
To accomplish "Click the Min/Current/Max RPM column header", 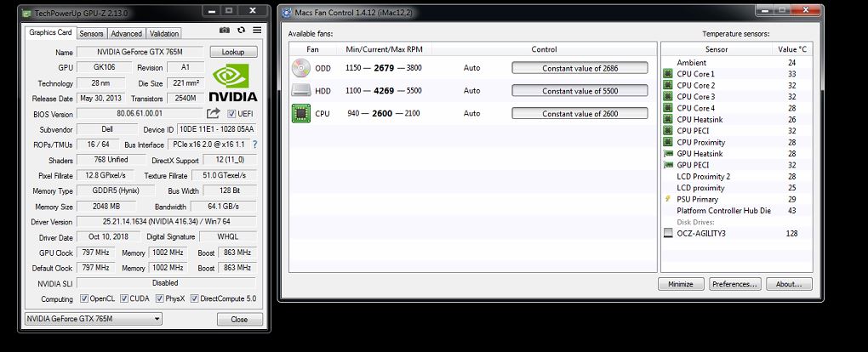I will pyautogui.click(x=384, y=49).
